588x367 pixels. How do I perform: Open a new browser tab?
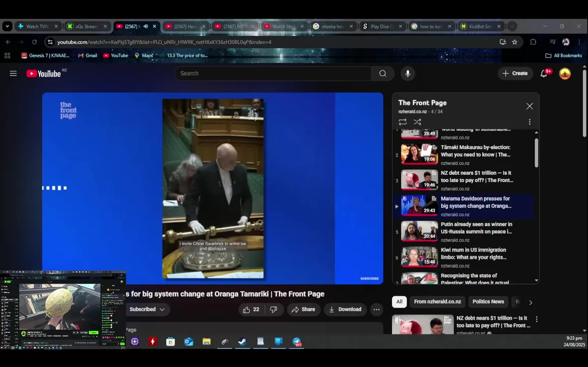(512, 27)
